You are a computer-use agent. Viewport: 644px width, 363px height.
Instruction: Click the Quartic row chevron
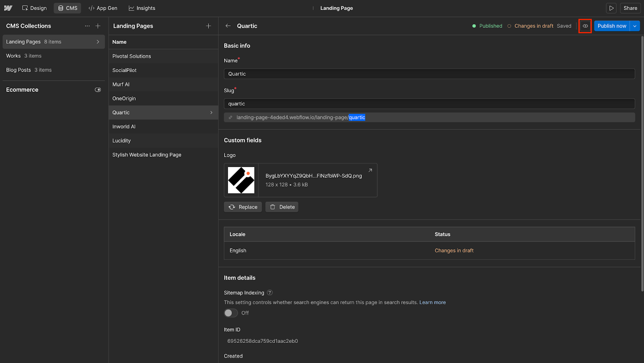click(x=211, y=112)
